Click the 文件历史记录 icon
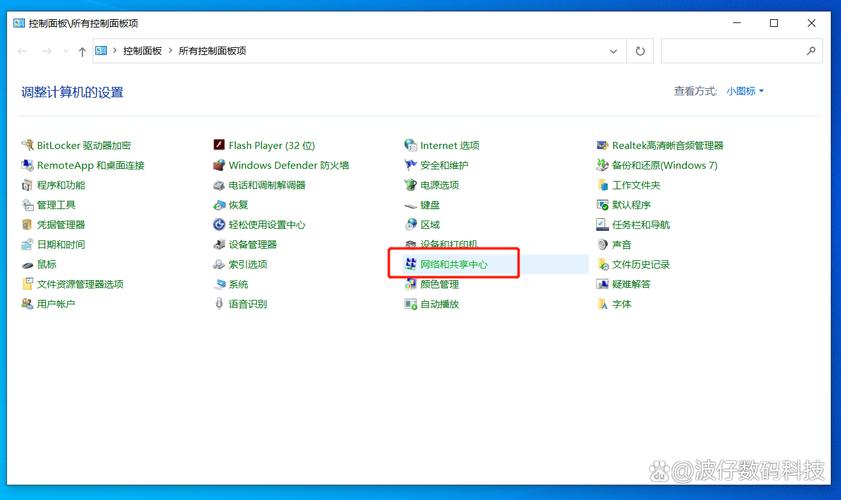 (x=602, y=264)
